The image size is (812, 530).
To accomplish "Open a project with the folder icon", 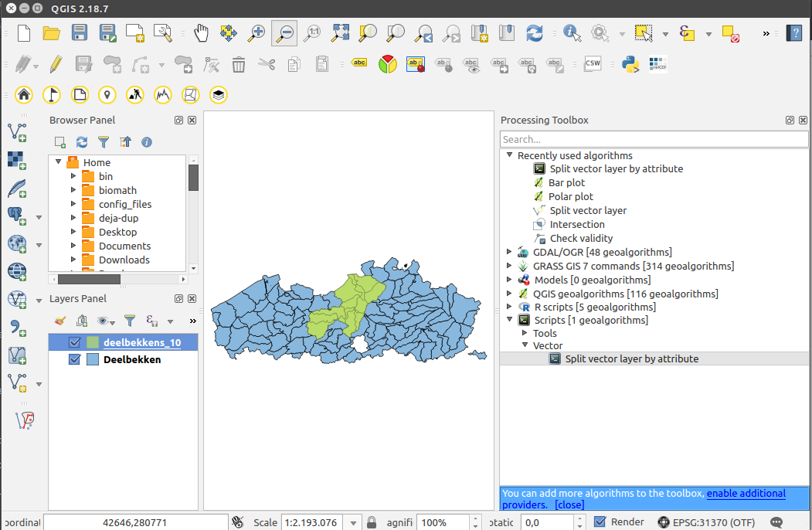I will point(51,33).
